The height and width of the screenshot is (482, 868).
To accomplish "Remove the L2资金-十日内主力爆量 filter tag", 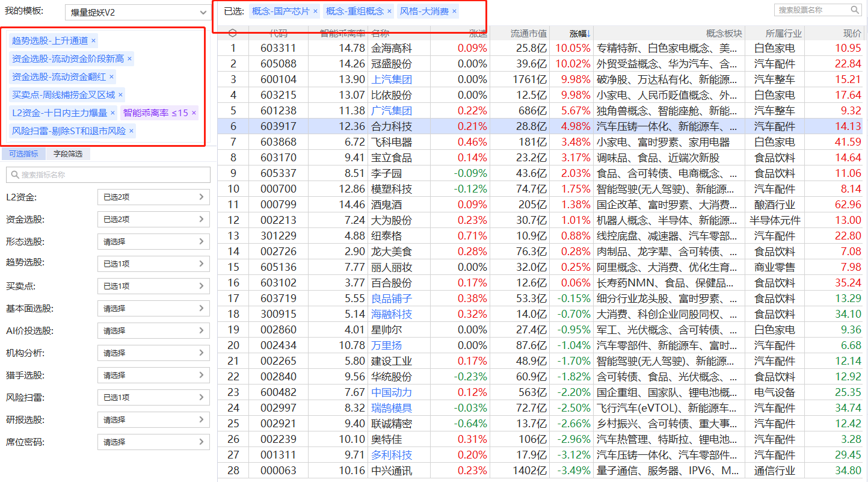I will [x=112, y=113].
